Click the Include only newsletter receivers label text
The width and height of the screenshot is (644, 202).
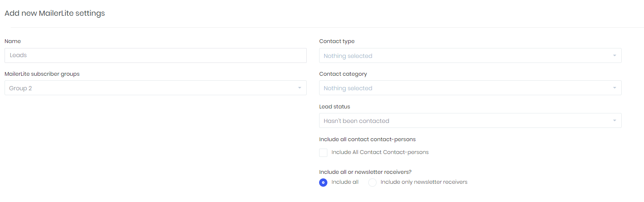[424, 182]
